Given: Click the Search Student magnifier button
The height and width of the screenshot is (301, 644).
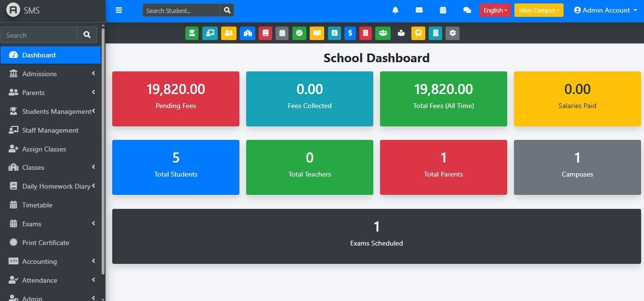Looking at the screenshot, I should [227, 10].
